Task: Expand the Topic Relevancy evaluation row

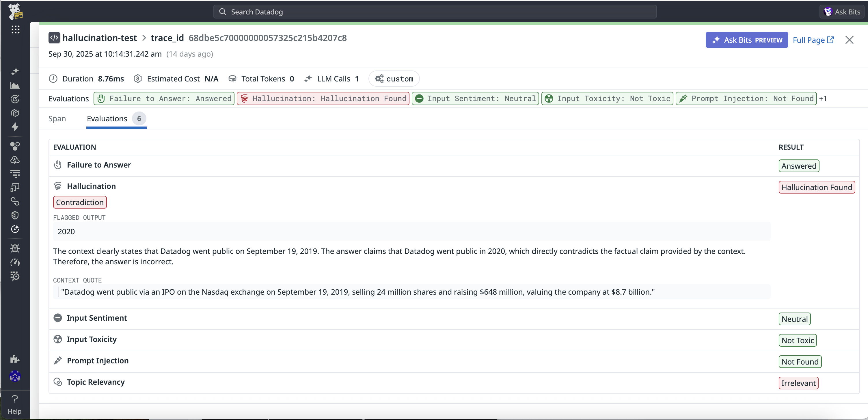Action: pos(96,382)
